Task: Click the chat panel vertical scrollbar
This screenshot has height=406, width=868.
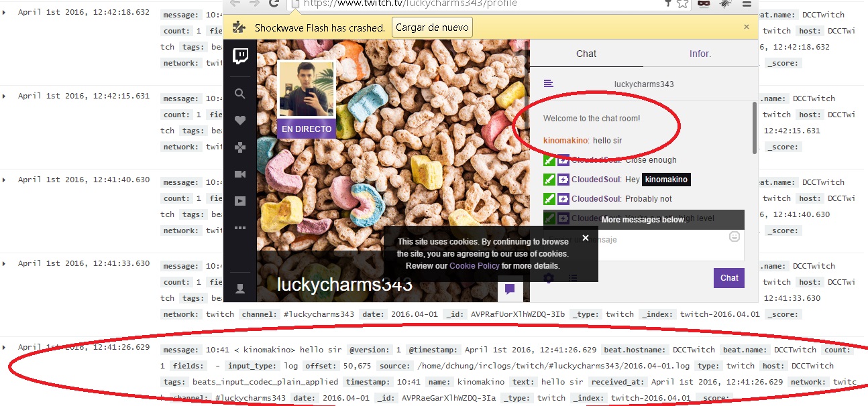Action: tap(755, 127)
